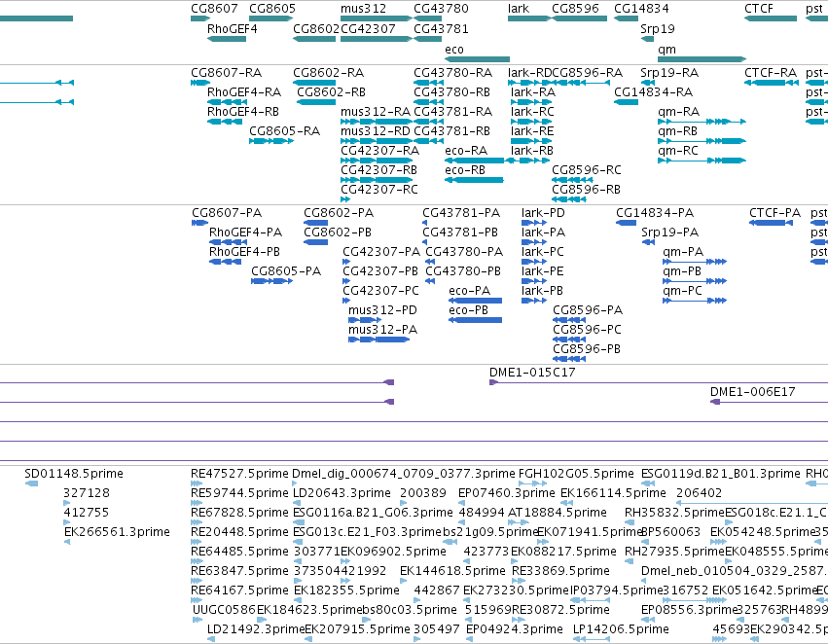Select the qm-PC protein
This screenshot has width=828, height=644.
pos(695,301)
